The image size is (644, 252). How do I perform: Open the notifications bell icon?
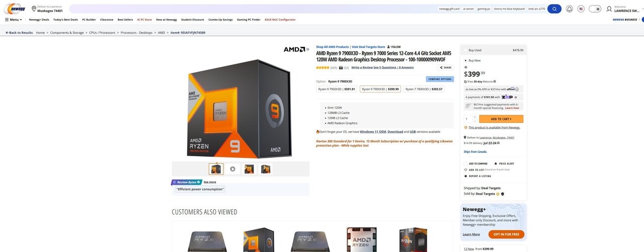(x=569, y=9)
